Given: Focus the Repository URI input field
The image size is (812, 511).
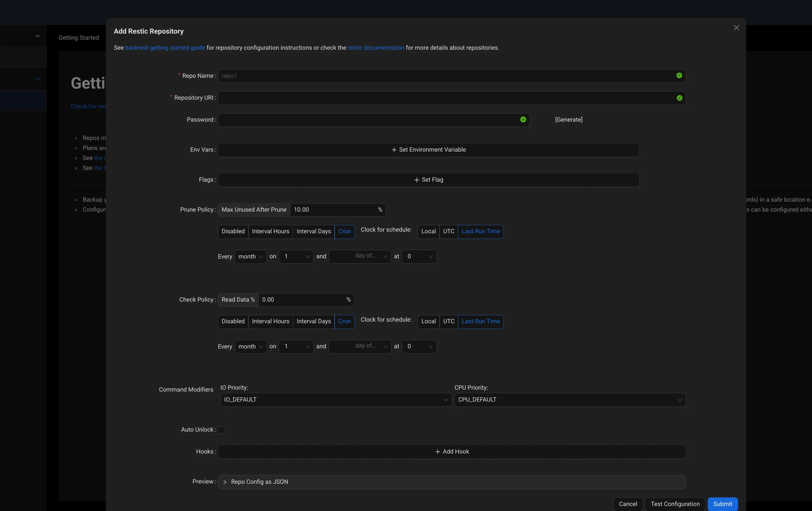Looking at the screenshot, I should click(452, 98).
